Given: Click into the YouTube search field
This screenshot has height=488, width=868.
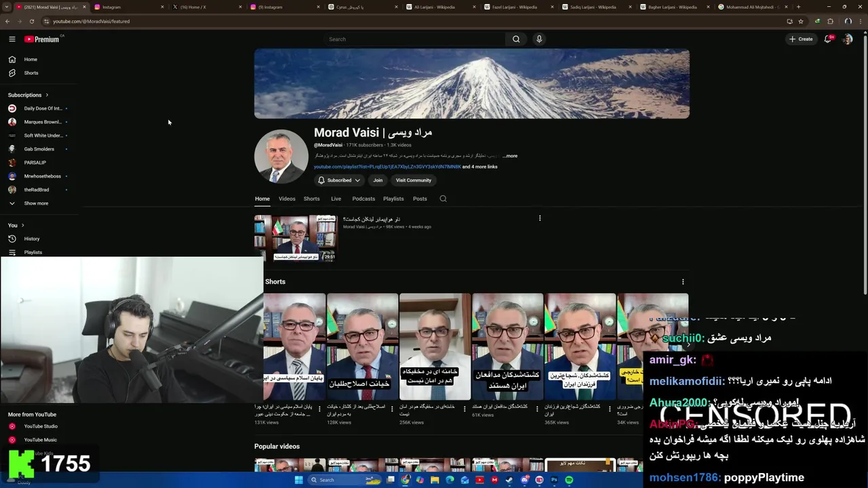Looking at the screenshot, I should click(x=414, y=39).
